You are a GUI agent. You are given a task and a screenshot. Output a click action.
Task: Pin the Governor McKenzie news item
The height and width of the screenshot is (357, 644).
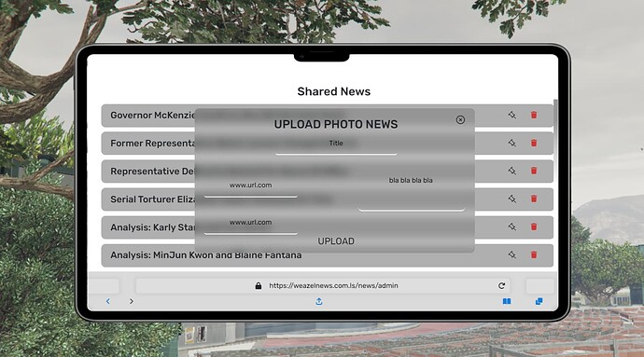pyautogui.click(x=511, y=115)
